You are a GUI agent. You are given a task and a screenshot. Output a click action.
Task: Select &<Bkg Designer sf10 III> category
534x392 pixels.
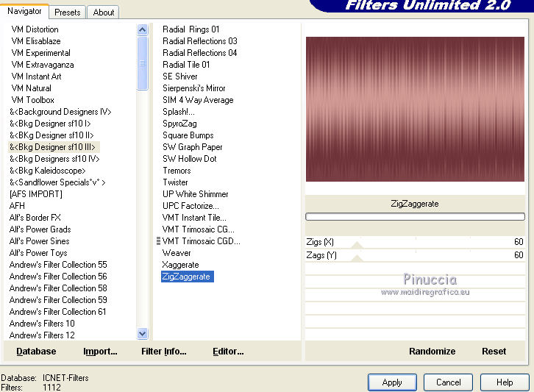(x=52, y=147)
